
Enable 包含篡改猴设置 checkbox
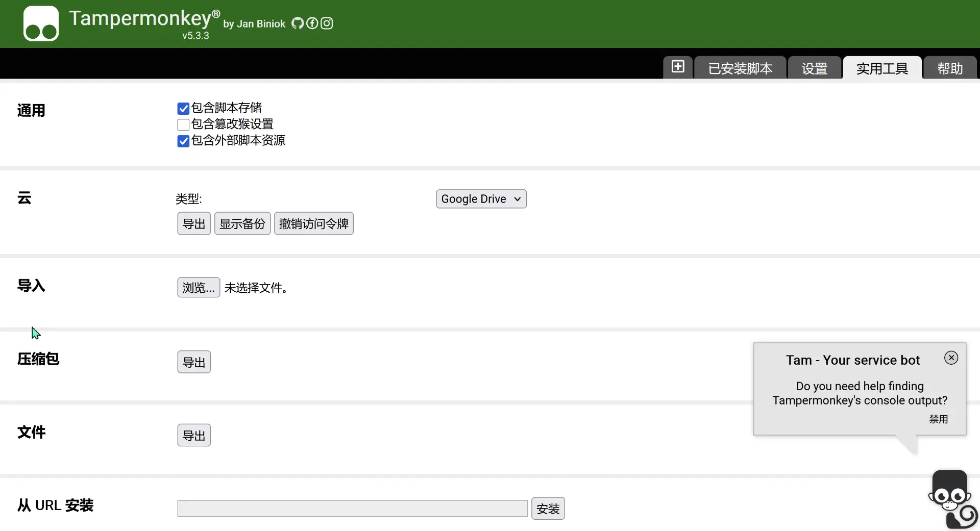click(x=183, y=124)
